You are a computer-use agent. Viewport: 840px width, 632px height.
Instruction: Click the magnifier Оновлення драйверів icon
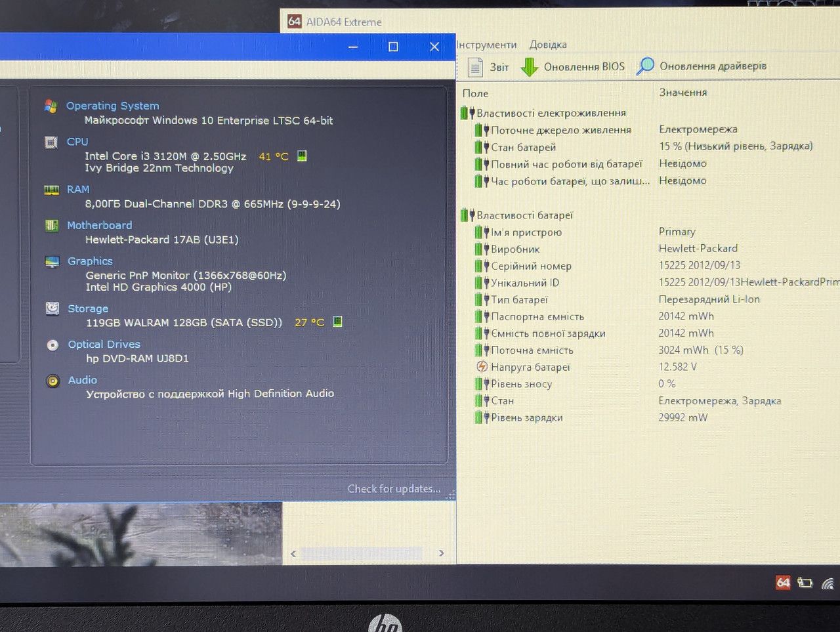646,66
